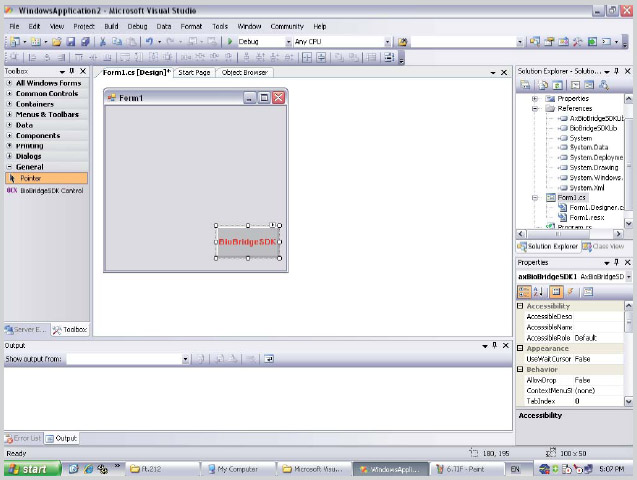Click the Undo arrow icon
The height and width of the screenshot is (480, 637).
(x=150, y=41)
